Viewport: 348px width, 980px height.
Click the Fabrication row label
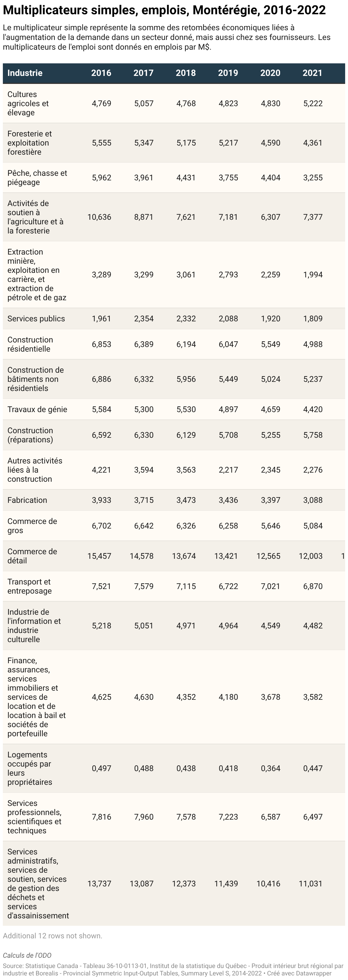tap(27, 500)
